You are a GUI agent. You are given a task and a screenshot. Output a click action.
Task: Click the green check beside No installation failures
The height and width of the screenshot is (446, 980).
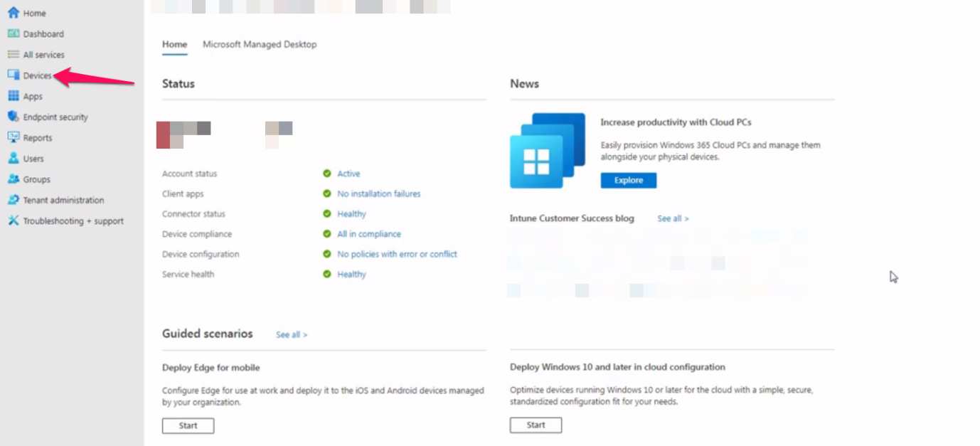327,193
